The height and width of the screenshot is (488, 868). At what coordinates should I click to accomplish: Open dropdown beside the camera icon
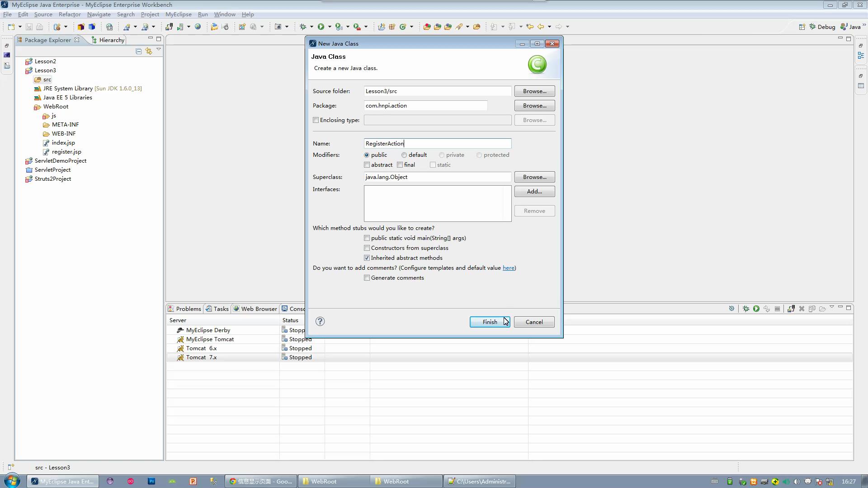(287, 27)
